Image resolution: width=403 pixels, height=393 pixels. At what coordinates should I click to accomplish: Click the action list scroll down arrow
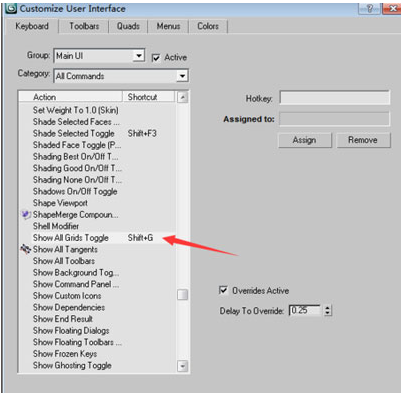(x=182, y=366)
